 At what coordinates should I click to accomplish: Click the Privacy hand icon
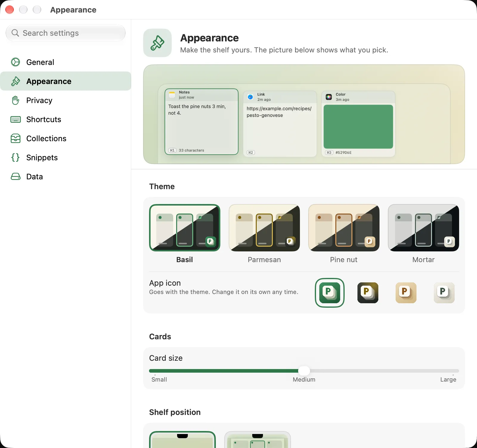coord(16,100)
